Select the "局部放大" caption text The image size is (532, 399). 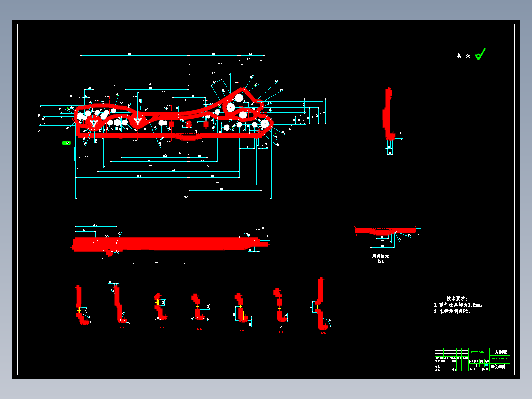tap(380, 256)
